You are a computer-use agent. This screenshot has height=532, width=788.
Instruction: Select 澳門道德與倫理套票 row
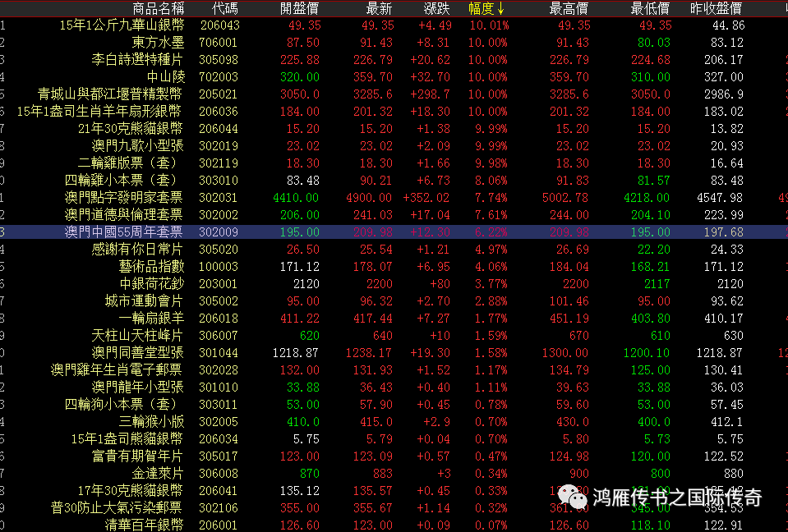point(394,215)
